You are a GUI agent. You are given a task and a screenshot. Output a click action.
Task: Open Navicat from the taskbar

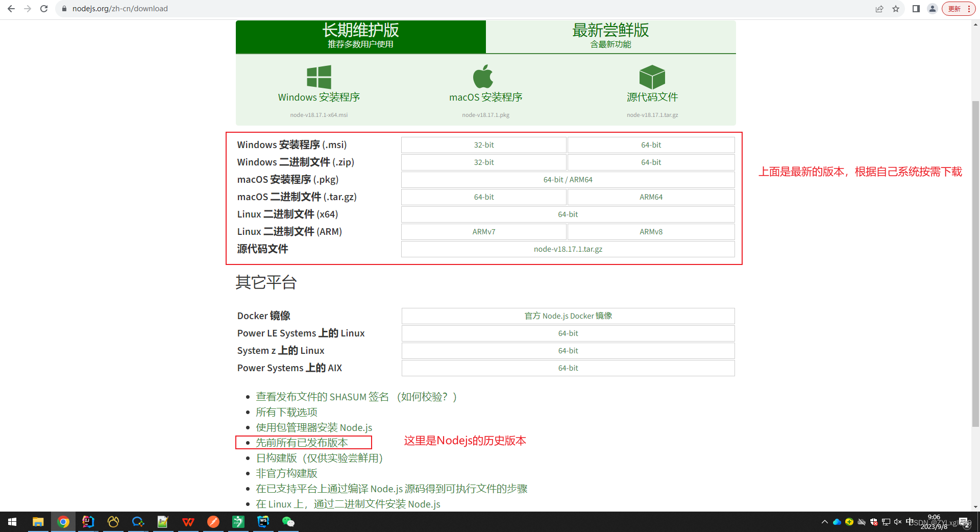click(x=113, y=522)
